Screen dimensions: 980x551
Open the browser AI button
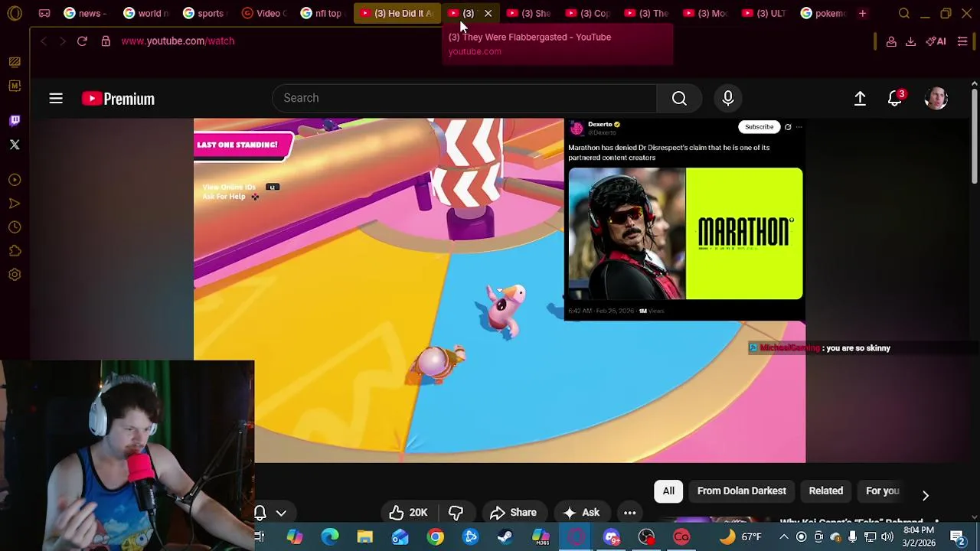click(x=936, y=41)
